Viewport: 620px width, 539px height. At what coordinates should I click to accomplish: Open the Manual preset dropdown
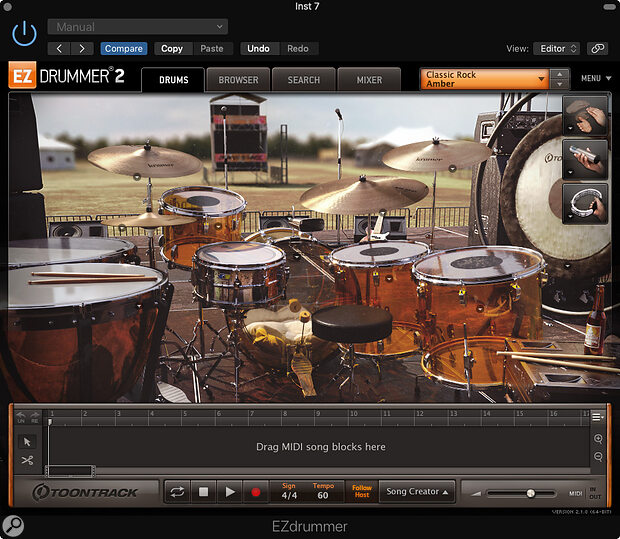click(138, 27)
